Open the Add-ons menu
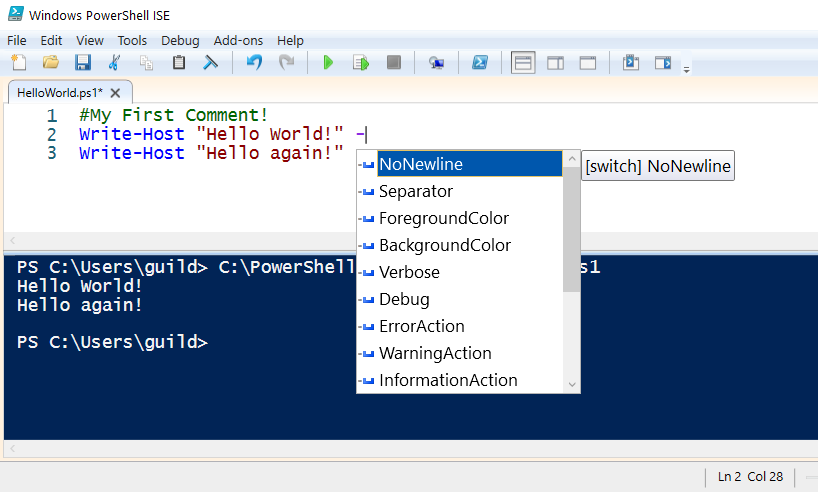The image size is (818, 492). [x=238, y=40]
